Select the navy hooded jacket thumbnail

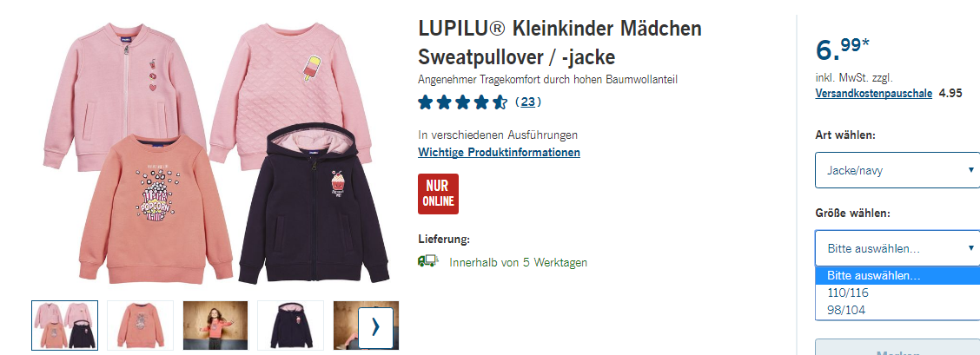[x=291, y=325]
